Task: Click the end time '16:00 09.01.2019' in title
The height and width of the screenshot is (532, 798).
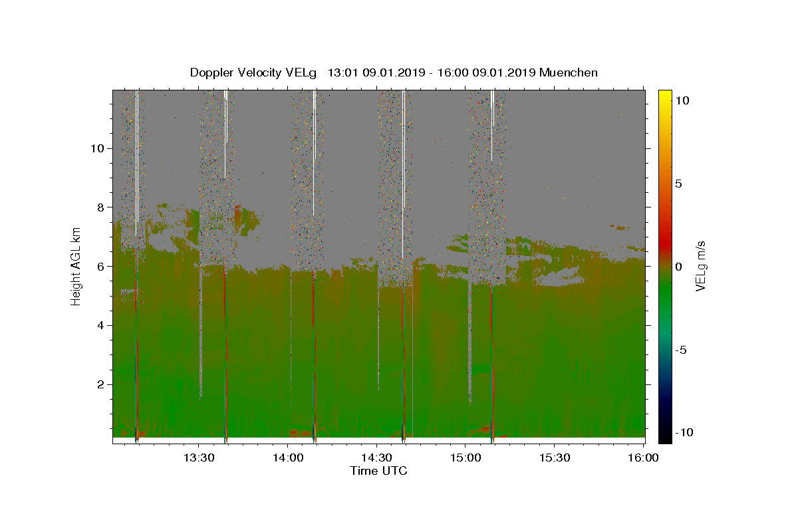Action: [485, 72]
